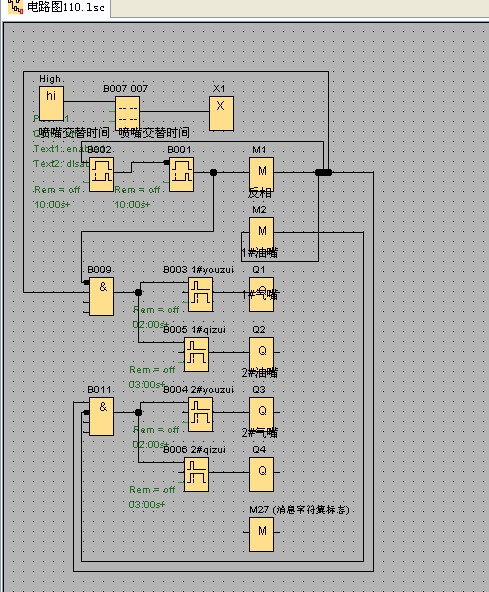Click the wire junction node after B001
Image resolution: width=489 pixels, height=592 pixels.
click(x=213, y=173)
